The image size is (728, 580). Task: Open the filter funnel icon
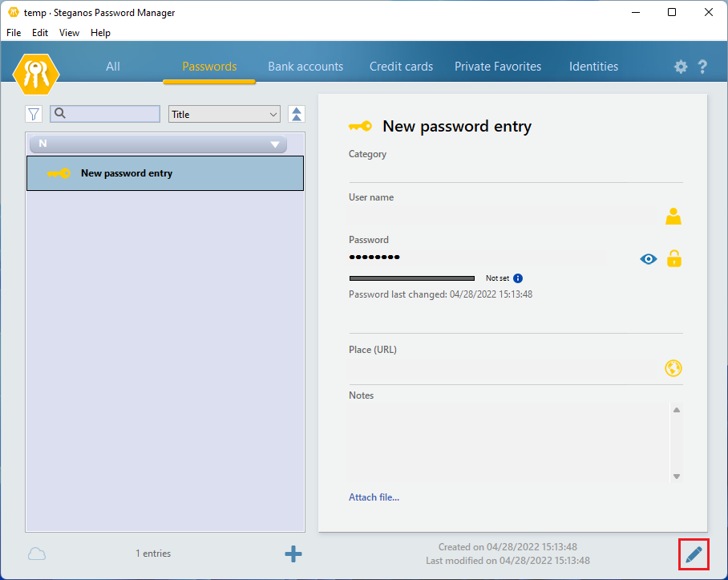(x=34, y=115)
